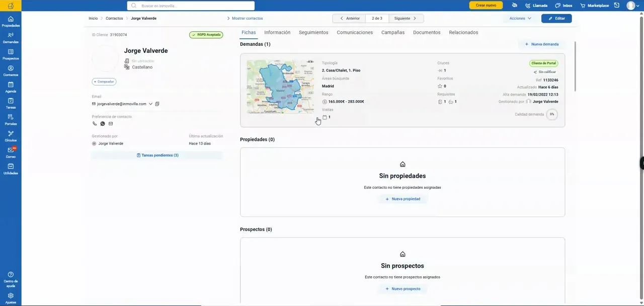Image resolution: width=644 pixels, height=306 pixels.
Task: Click the Editar button
Action: (x=556, y=18)
